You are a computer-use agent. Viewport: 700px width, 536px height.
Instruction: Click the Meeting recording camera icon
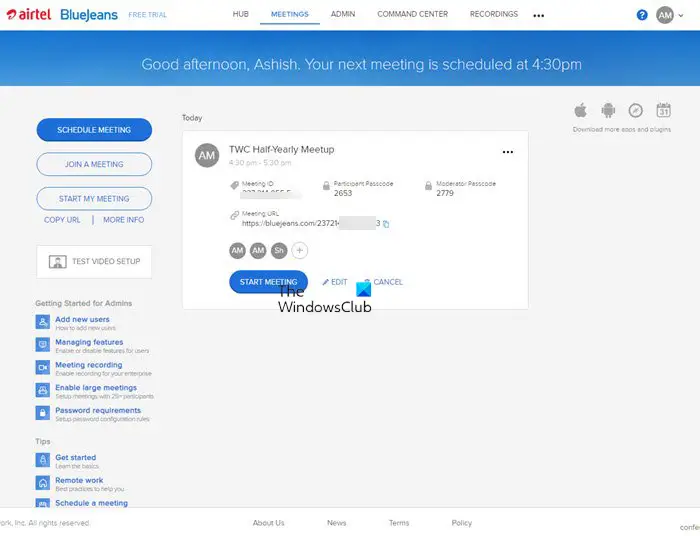tap(43, 367)
